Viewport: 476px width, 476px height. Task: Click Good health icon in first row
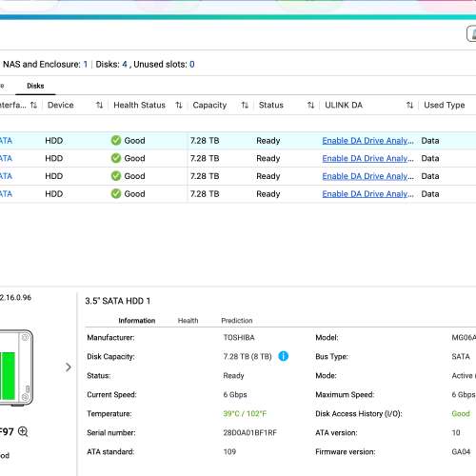(x=116, y=140)
